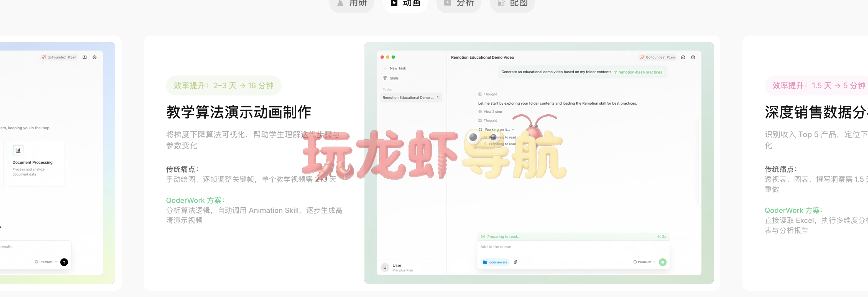868x297 pixels.
Task: Click the 教学算法演示动画制作 heading
Action: pos(239,112)
